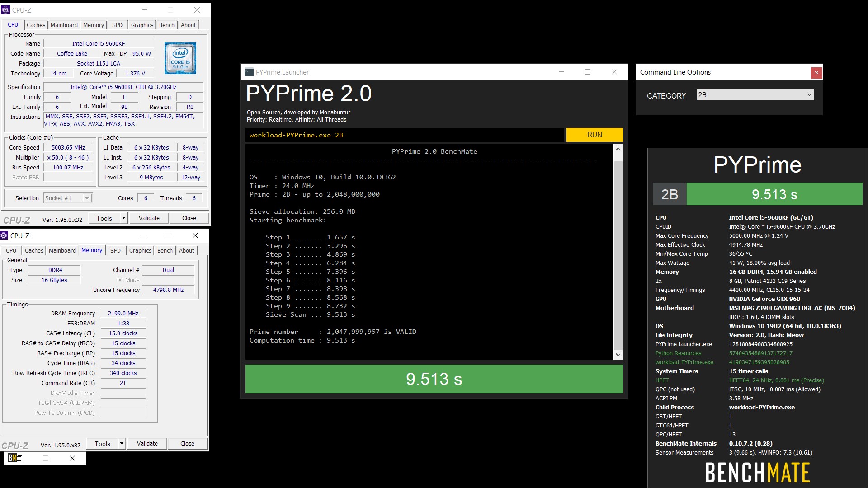Viewport: 868px width, 488px height.
Task: Click the green 9.513 s score in BenchMate panel
Action: (x=774, y=194)
